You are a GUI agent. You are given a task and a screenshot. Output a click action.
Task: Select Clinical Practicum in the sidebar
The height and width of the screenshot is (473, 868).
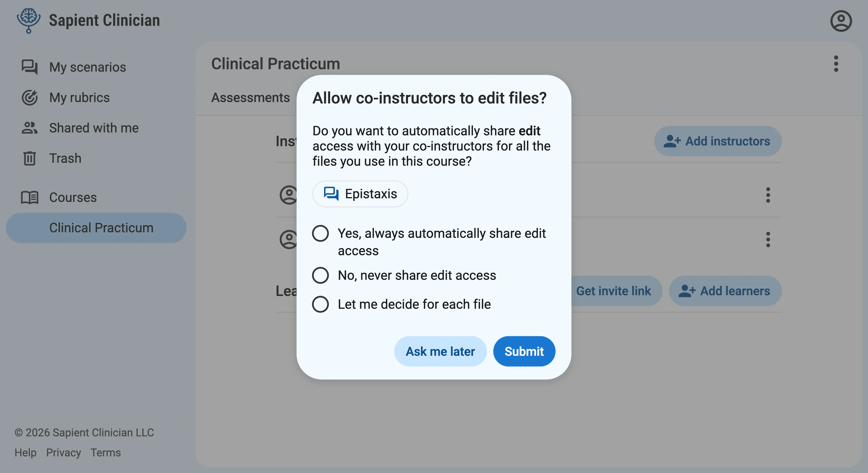101,227
